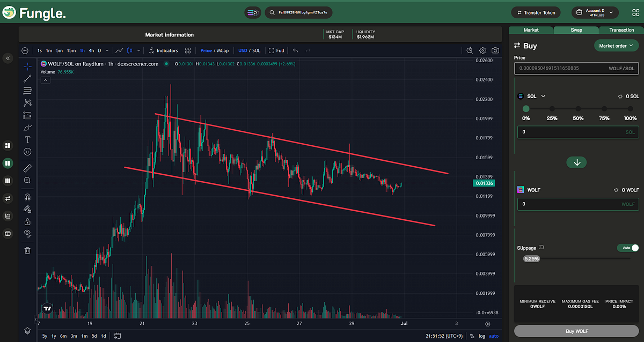
Task: Toggle Auto slippage mode
Action: pyautogui.click(x=627, y=247)
